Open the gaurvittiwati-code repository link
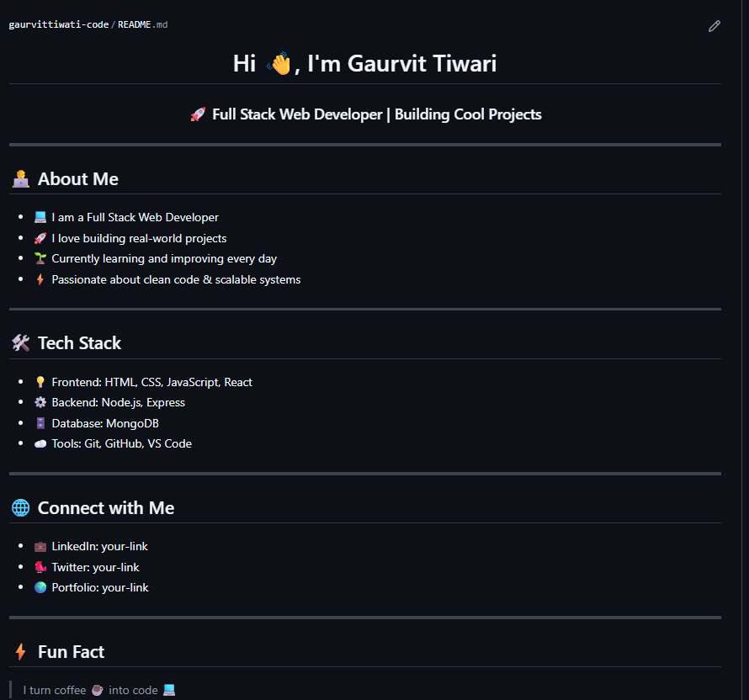749x700 pixels. [59, 24]
